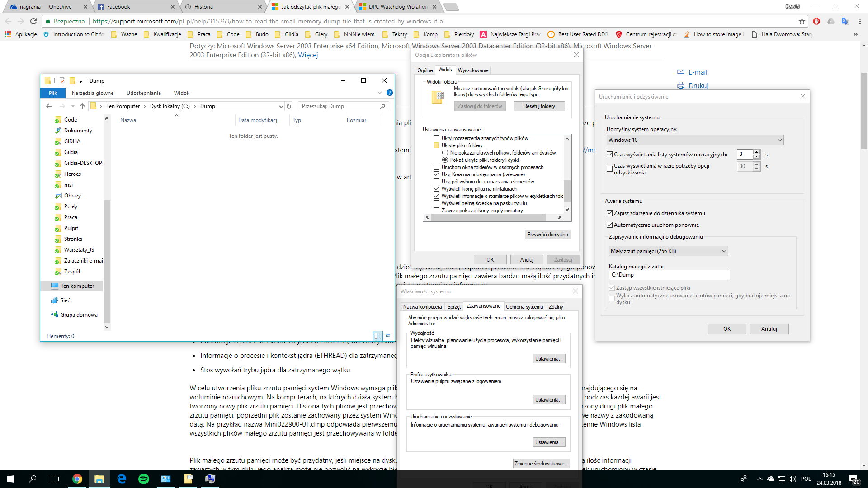Viewport: 868px width, 488px height.
Task: Switch to 'Wyszukiwanie' tab
Action: click(x=473, y=70)
